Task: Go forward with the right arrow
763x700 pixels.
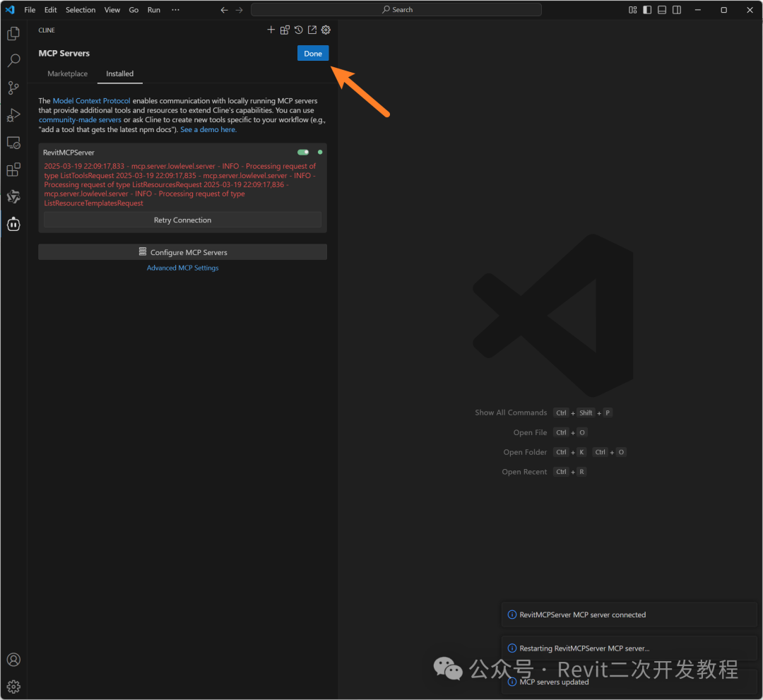Action: pos(239,10)
